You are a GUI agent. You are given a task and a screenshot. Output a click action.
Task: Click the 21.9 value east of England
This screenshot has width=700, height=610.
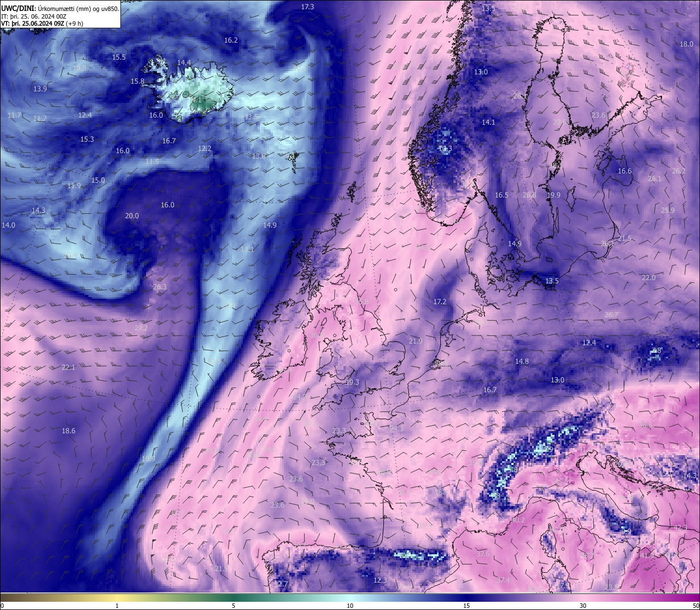pos(416,341)
